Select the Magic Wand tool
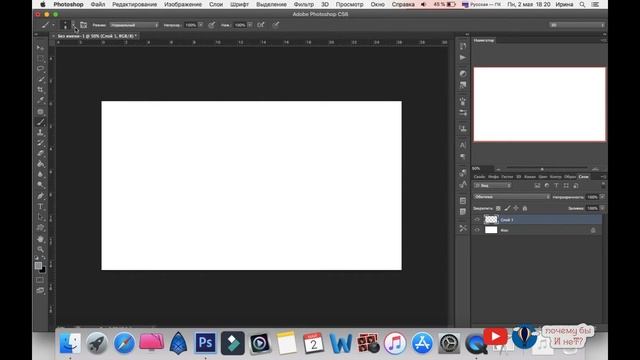Image resolution: width=640 pixels, height=360 pixels. [x=40, y=80]
